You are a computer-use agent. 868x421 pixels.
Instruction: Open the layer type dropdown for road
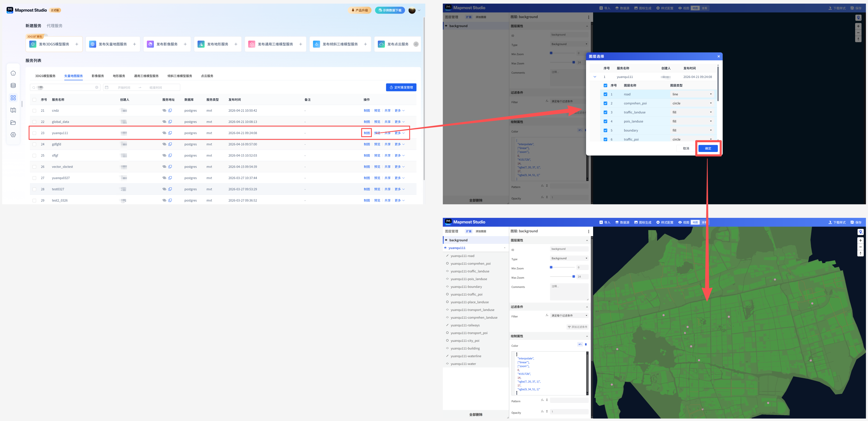coord(692,94)
